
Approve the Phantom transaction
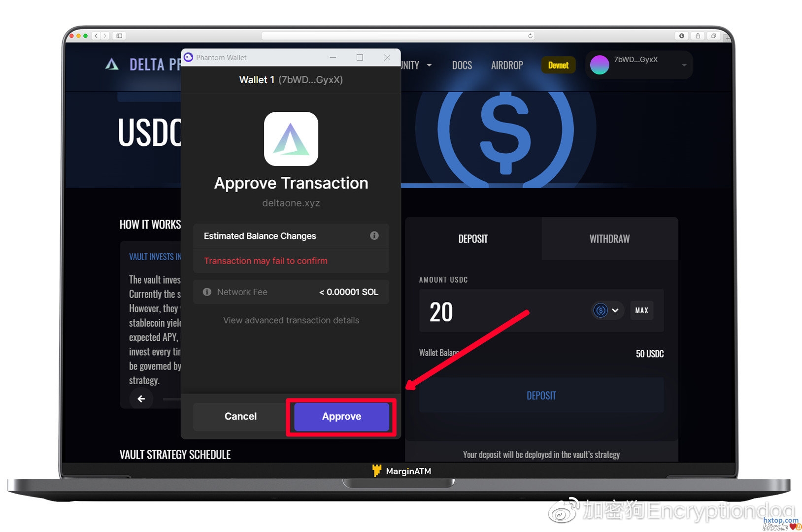pyautogui.click(x=341, y=417)
